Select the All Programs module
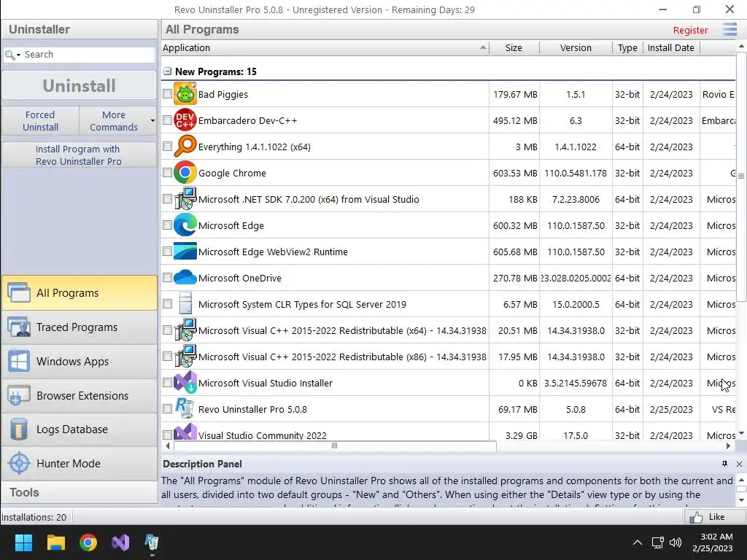Screen dimensions: 747x560 pyautogui.click(x=80, y=293)
